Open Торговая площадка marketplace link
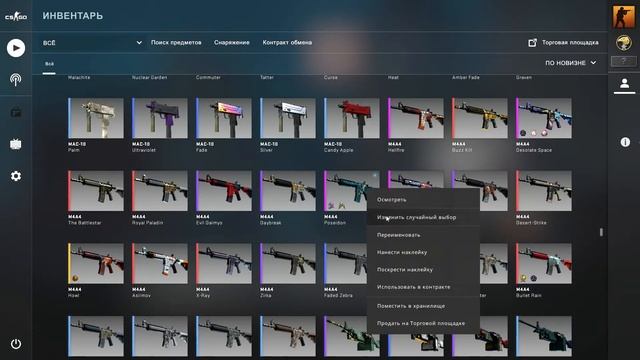Screen dimensions: 640x360 point(570,42)
